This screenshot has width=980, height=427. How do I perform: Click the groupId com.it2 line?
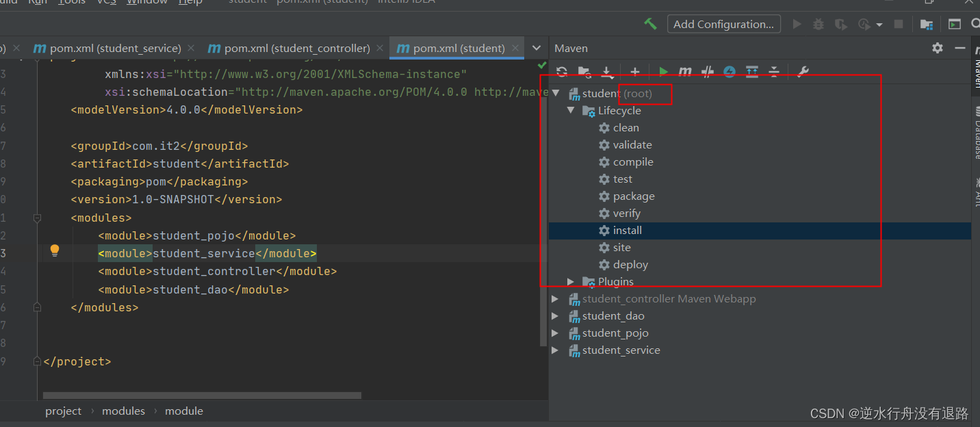pyautogui.click(x=159, y=146)
